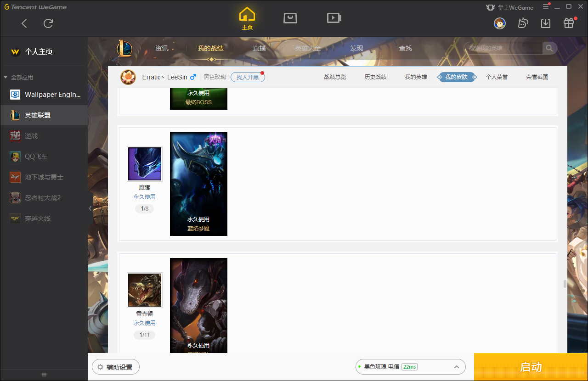The image size is (588, 381).
Task: Switch to 荣誉截图 sub-tab
Action: (x=537, y=77)
